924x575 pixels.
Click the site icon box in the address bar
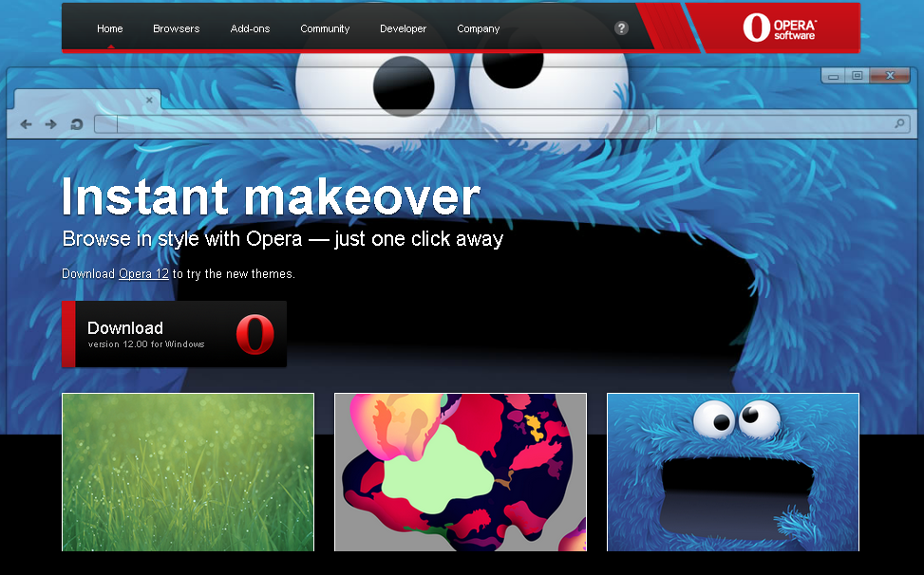point(104,123)
